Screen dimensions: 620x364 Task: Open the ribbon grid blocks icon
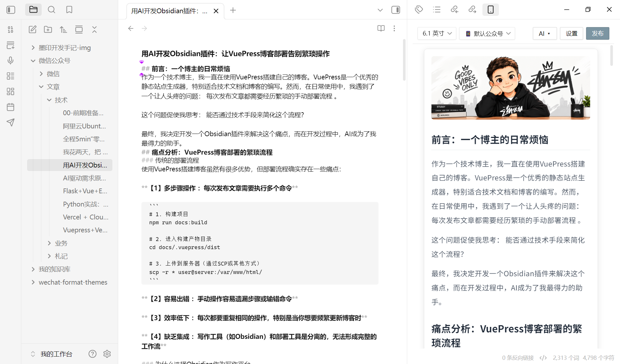coord(10,91)
